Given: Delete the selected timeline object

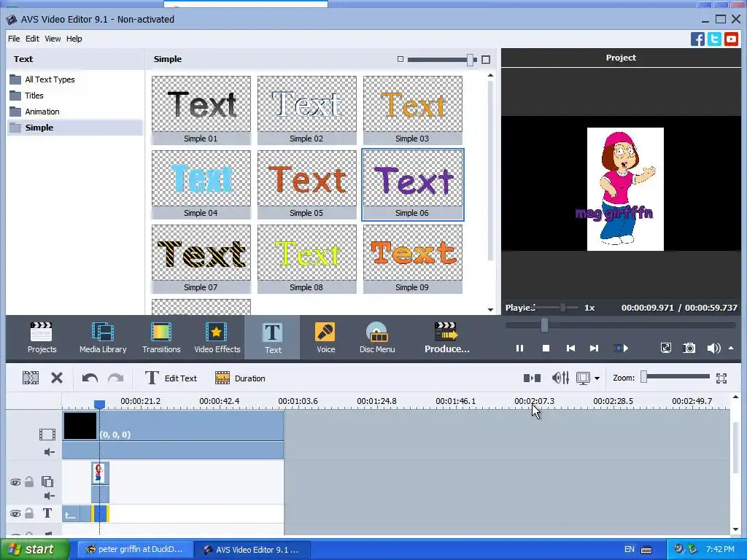Looking at the screenshot, I should pyautogui.click(x=57, y=378).
